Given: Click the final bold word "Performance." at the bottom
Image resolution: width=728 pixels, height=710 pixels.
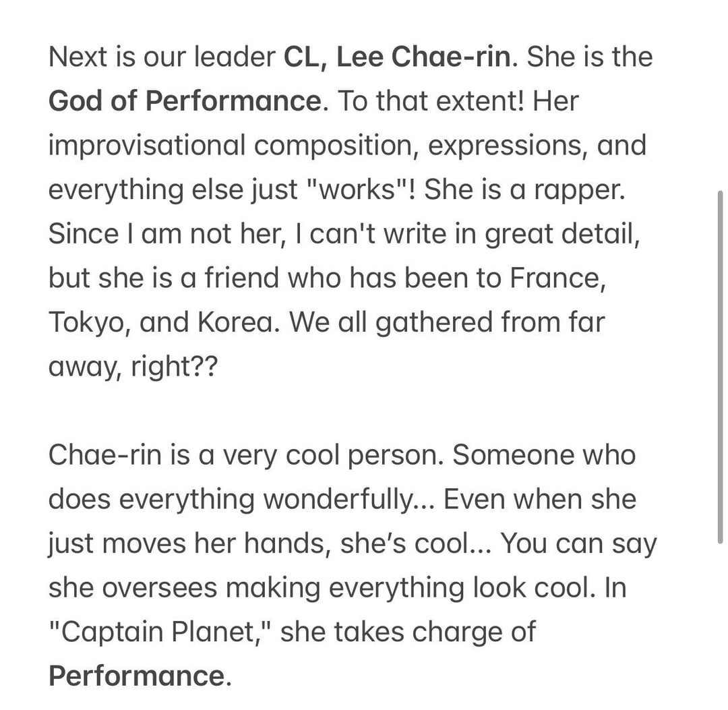Looking at the screenshot, I should 140,676.
